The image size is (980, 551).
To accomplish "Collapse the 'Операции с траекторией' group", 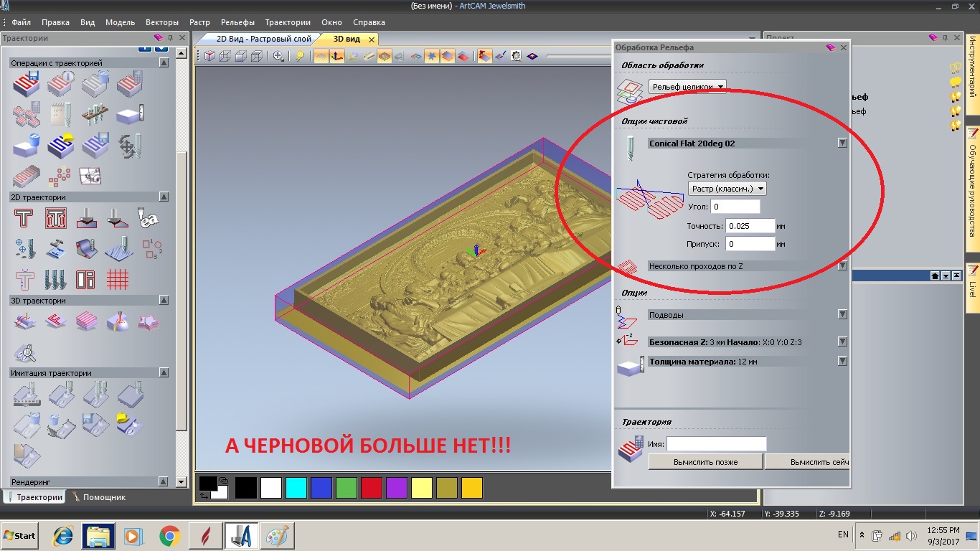I will (164, 63).
